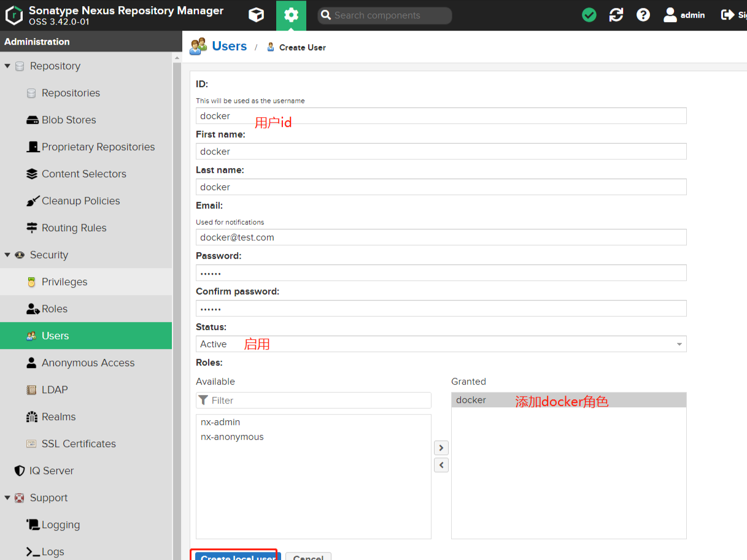Viewport: 747px width, 560px height.
Task: Click the green system status check icon
Action: (589, 15)
